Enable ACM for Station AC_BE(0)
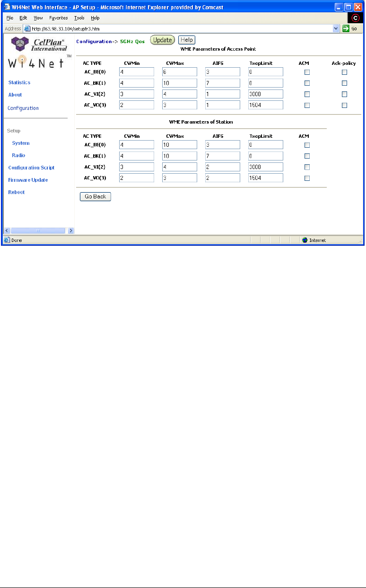The image size is (366, 588). click(x=307, y=145)
